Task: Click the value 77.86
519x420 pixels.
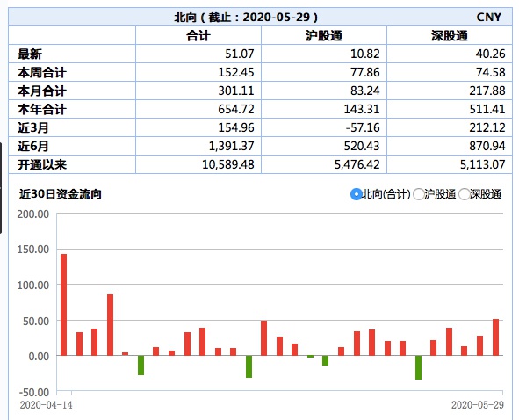Action: pos(365,72)
